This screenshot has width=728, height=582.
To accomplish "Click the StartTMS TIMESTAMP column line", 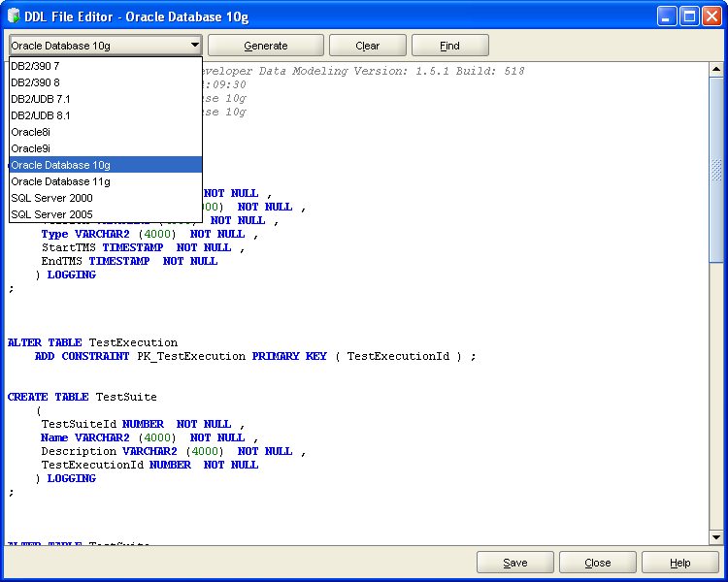I will [x=143, y=247].
